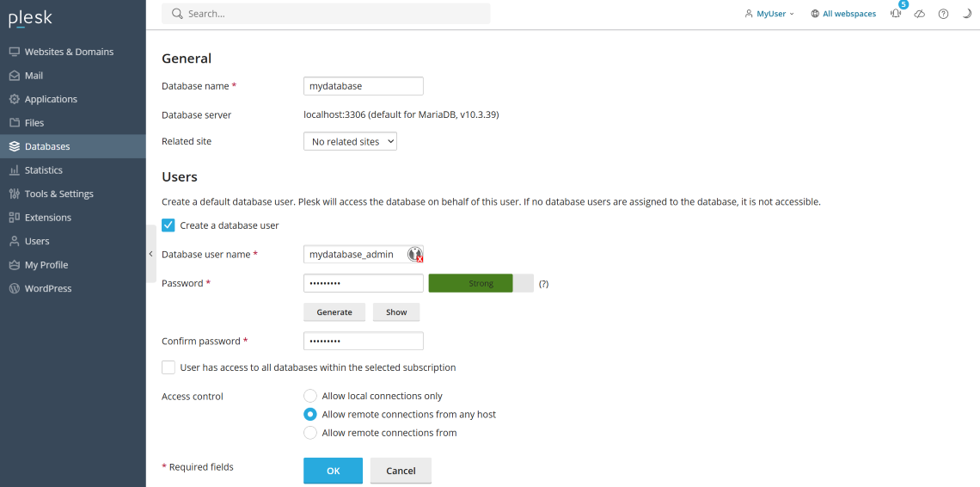980x487 pixels.
Task: Enable user access to all databases checkbox
Action: click(168, 367)
